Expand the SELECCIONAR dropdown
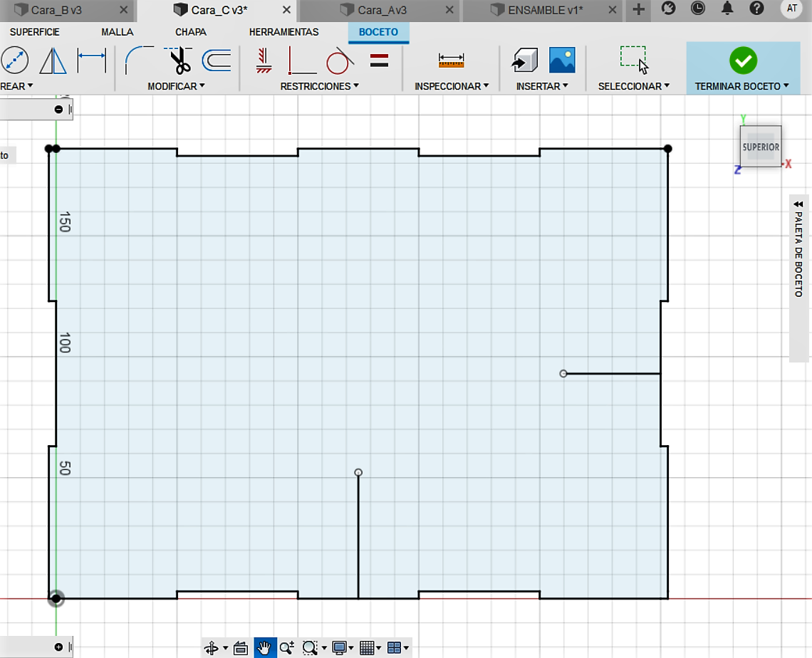The height and width of the screenshot is (658, 812). 634,86
